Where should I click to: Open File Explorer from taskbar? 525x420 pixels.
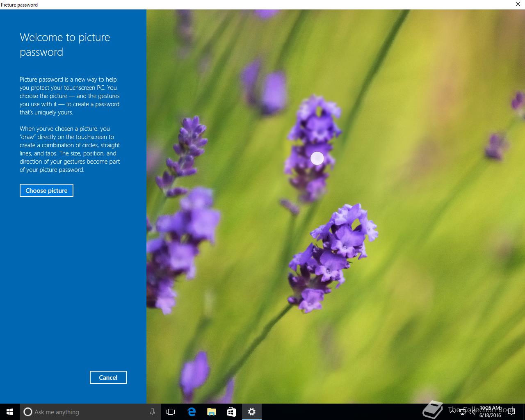click(x=211, y=412)
